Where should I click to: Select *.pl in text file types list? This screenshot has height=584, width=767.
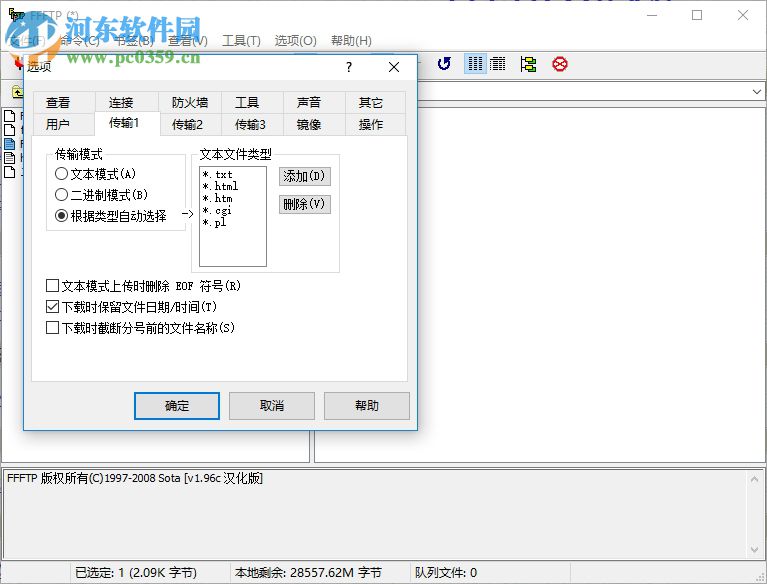[233, 223]
